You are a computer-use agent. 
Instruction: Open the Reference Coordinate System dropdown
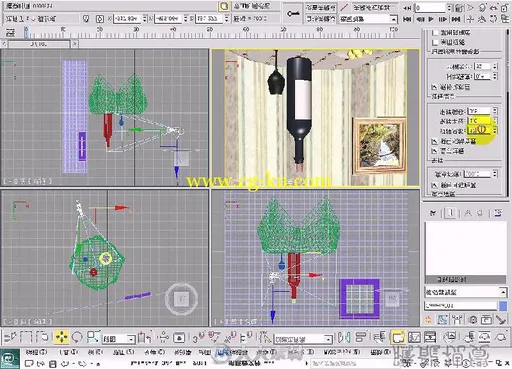click(x=118, y=339)
